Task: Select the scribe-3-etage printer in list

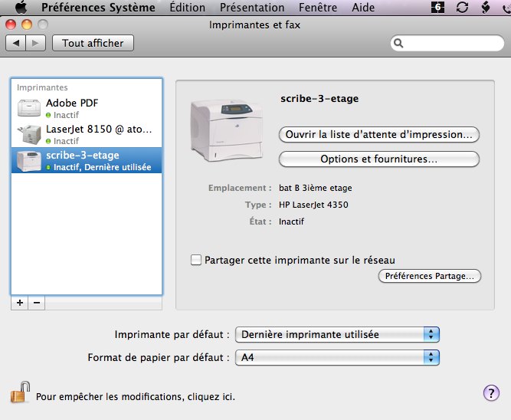Action: click(87, 160)
